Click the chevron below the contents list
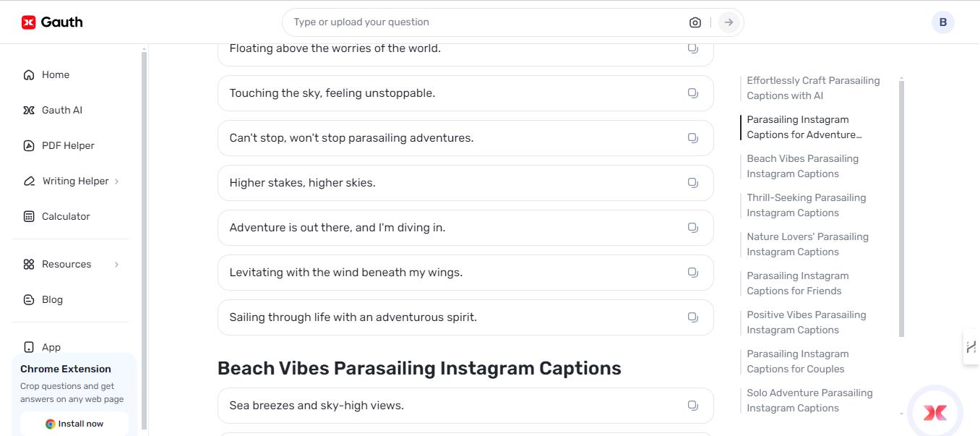 tap(901, 414)
